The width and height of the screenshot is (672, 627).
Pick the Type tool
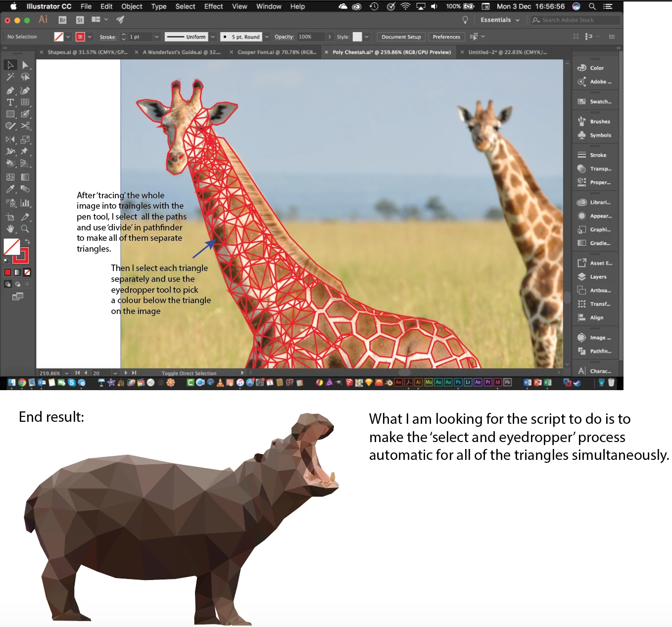pos(10,102)
